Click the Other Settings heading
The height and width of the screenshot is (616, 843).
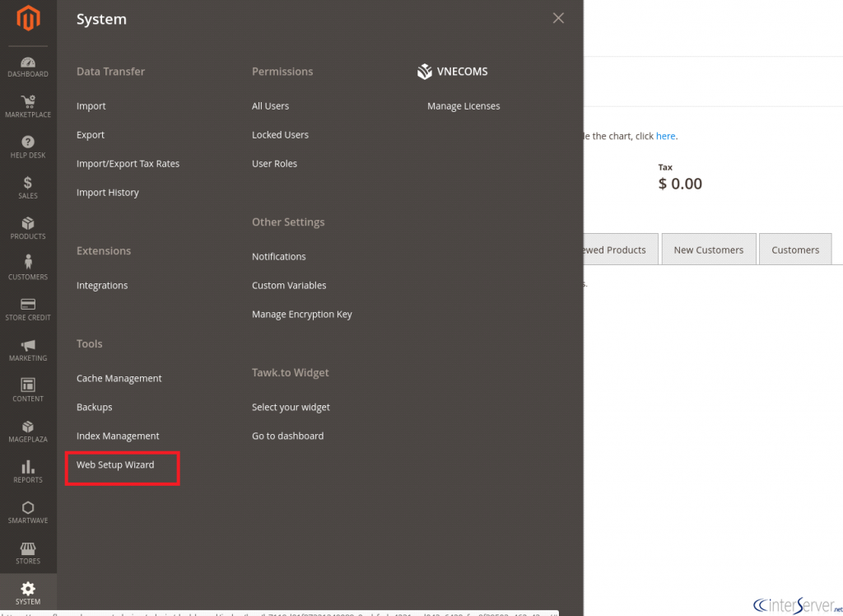tap(288, 222)
